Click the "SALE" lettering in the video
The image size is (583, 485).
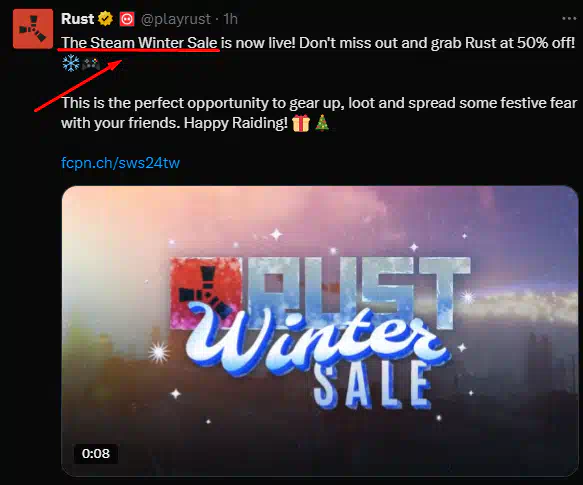[x=373, y=387]
